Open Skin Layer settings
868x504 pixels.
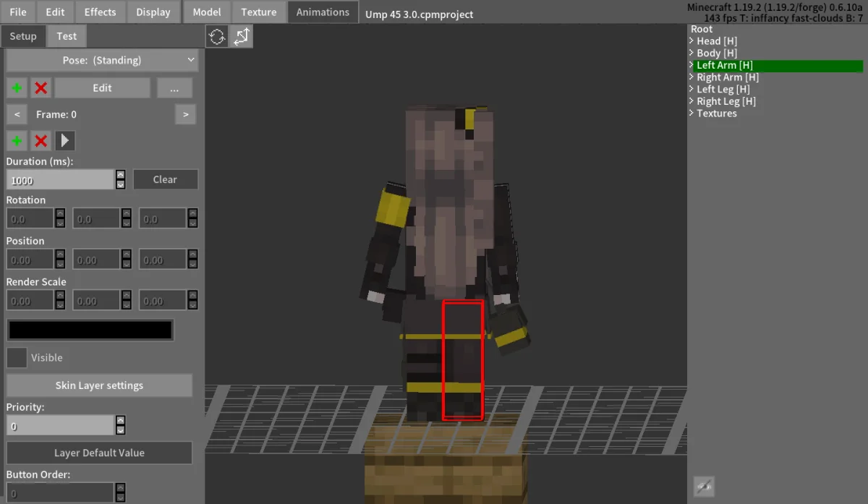(99, 385)
